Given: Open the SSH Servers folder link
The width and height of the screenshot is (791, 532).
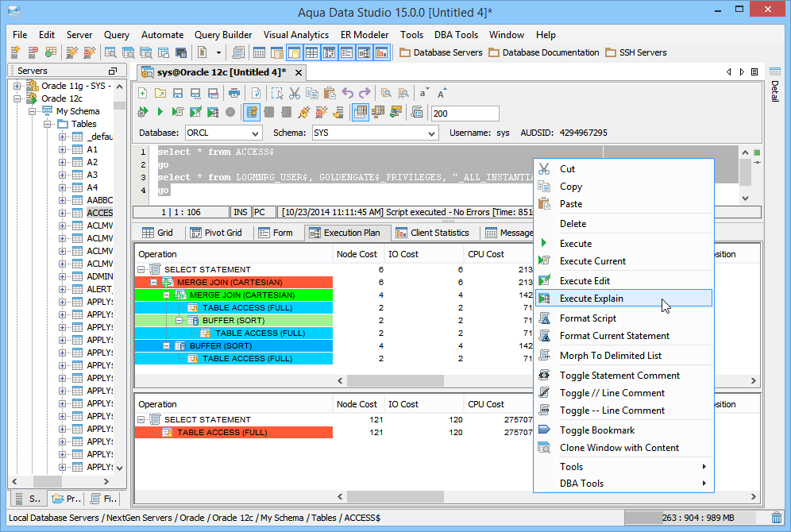Looking at the screenshot, I should (636, 52).
